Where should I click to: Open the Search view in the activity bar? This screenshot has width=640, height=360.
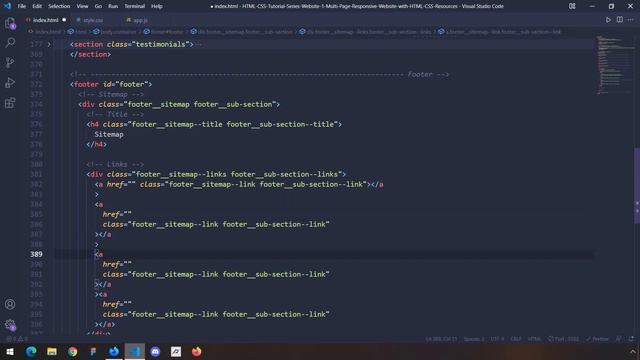click(10, 42)
